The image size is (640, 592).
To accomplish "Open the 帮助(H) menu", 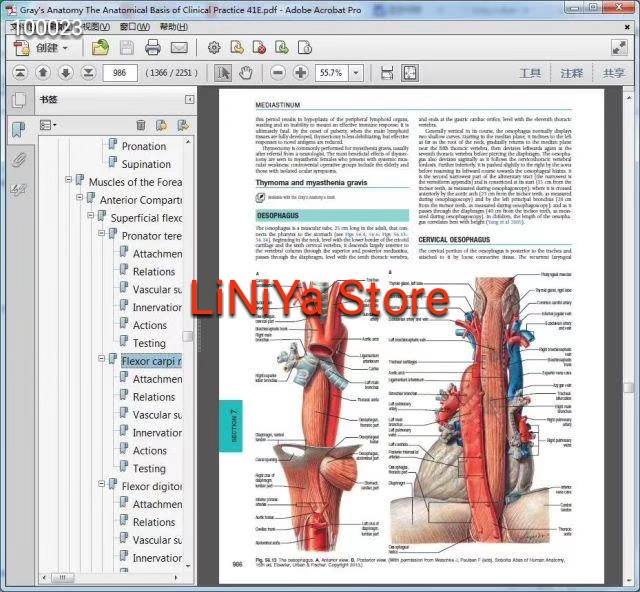I will click(x=174, y=27).
